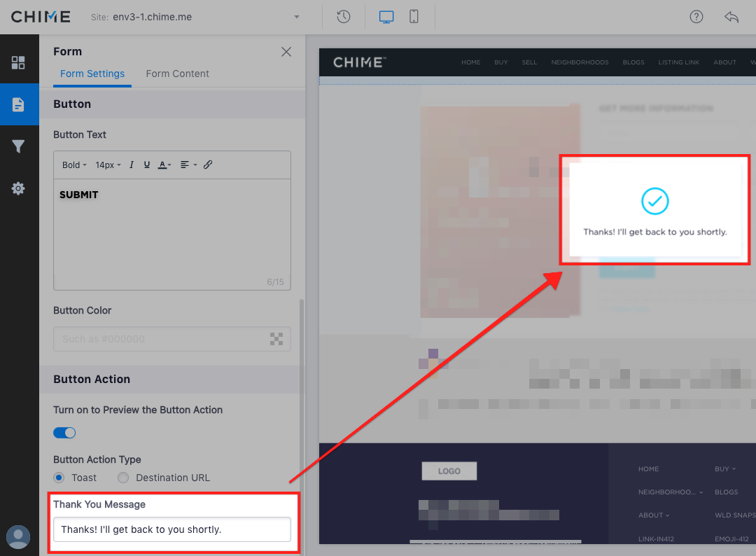The width and height of the screenshot is (756, 556).
Task: Open the Button Color picker swatch
Action: (276, 339)
